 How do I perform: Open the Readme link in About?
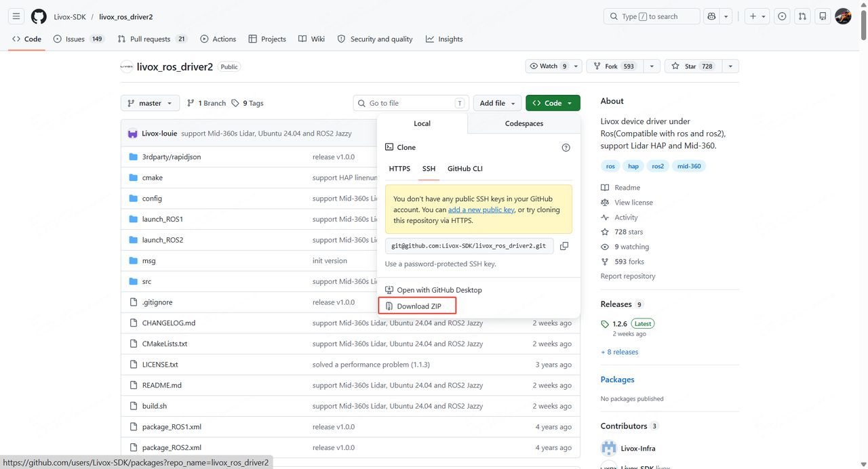(x=620, y=188)
